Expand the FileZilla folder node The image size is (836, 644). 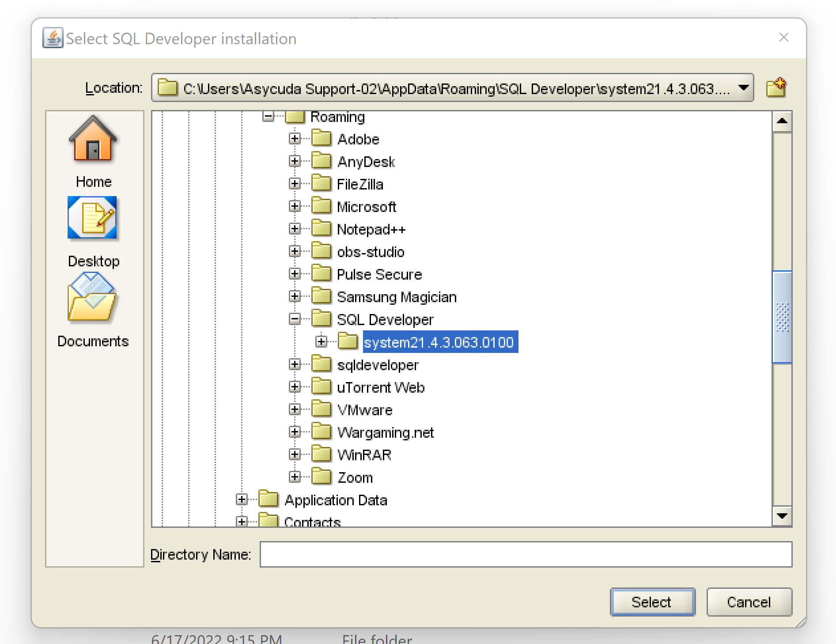[x=295, y=183]
